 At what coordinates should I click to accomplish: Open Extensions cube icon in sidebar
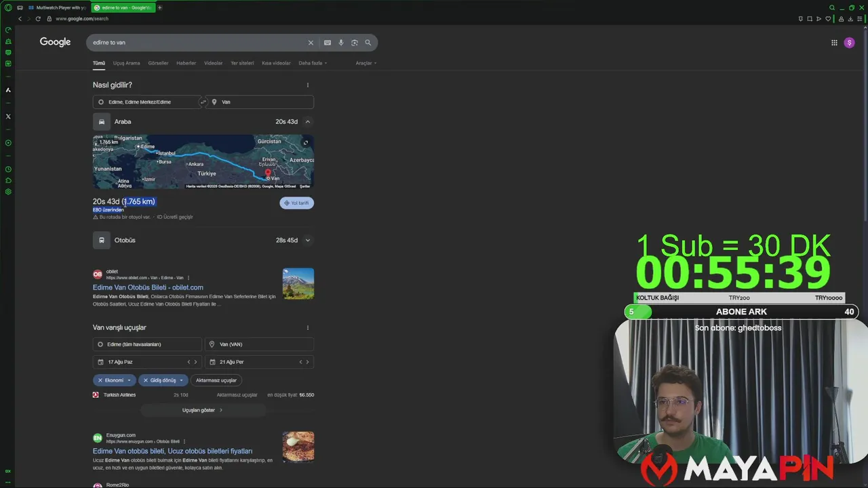tap(8, 180)
